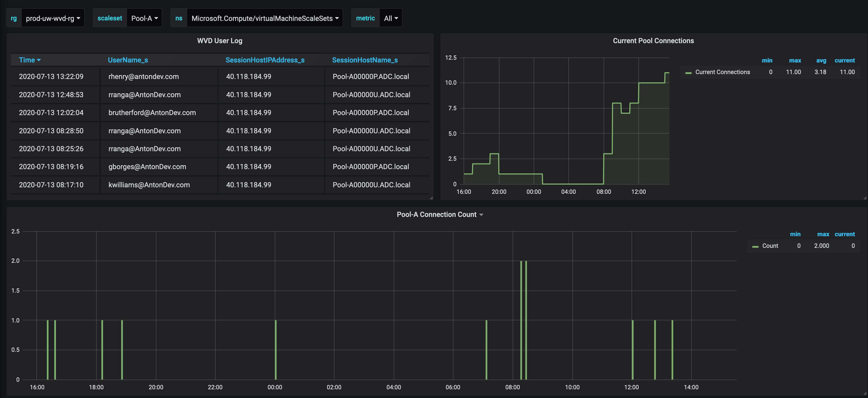
Task: Click WVD User Log resize handle
Action: (x=431, y=198)
